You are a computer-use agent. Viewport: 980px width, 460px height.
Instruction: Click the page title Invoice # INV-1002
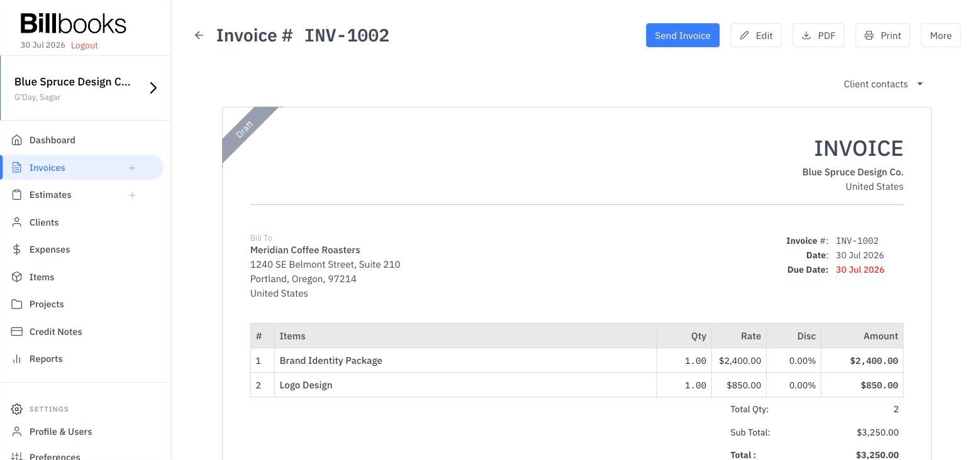(x=303, y=36)
